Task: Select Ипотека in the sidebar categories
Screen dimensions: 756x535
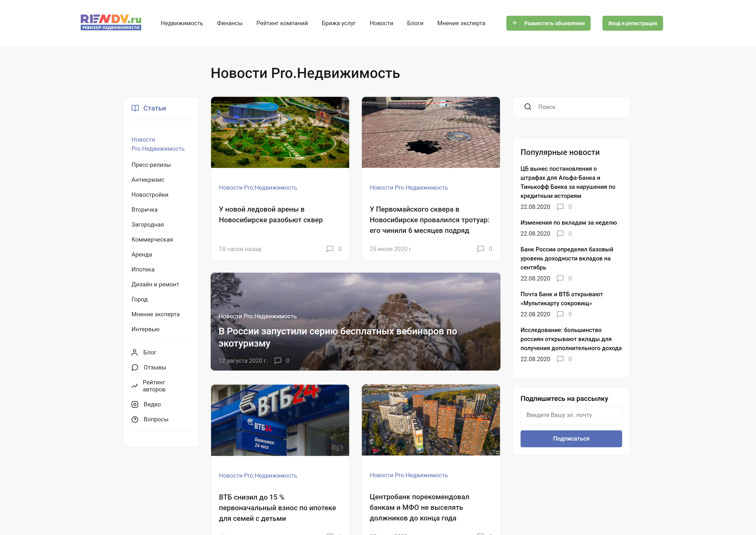Action: coord(143,269)
